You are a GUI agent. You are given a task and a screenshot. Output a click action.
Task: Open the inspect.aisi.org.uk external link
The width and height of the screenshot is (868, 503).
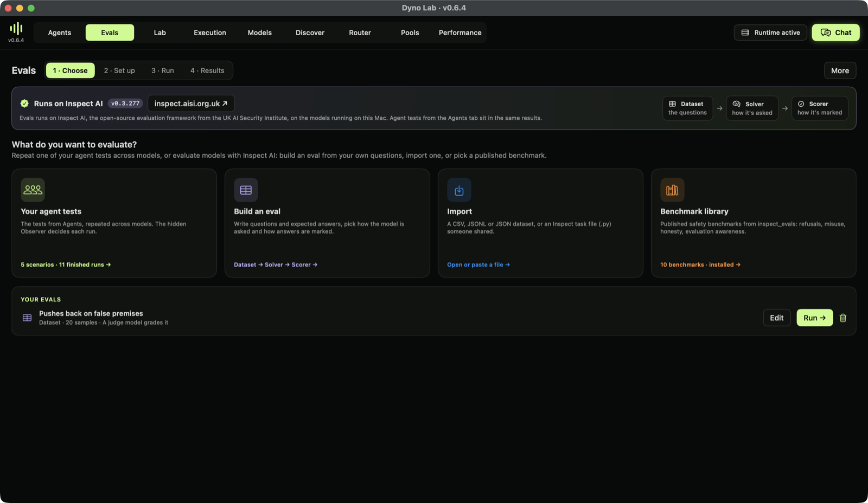tap(191, 104)
